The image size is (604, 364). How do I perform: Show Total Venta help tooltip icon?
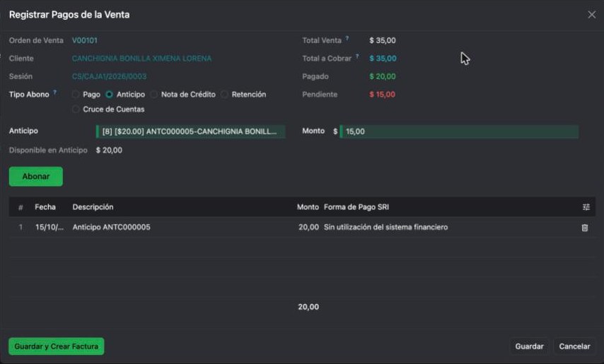(x=347, y=38)
